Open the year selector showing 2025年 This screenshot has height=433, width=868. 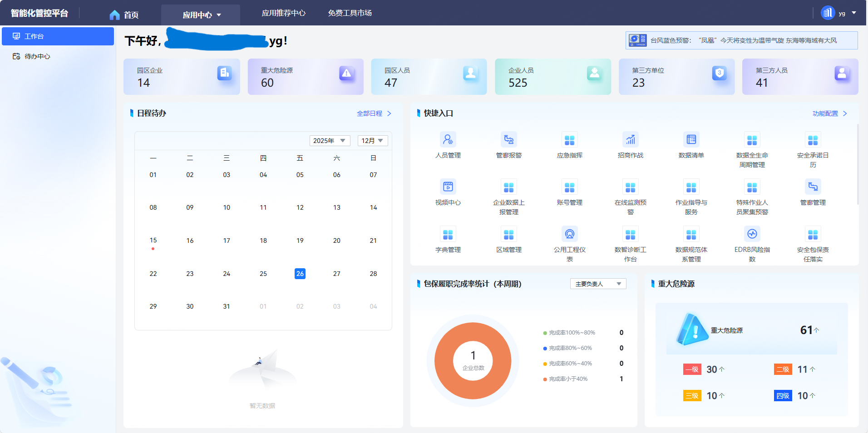(330, 141)
